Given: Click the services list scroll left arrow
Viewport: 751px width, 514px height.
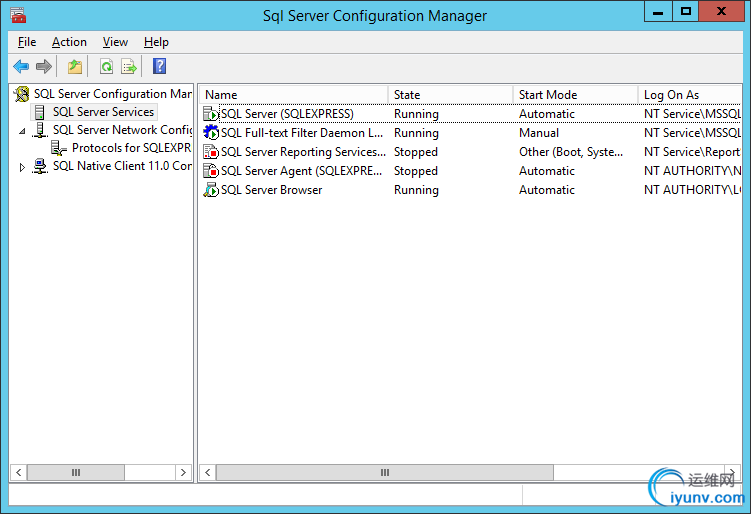Looking at the screenshot, I should tap(208, 472).
